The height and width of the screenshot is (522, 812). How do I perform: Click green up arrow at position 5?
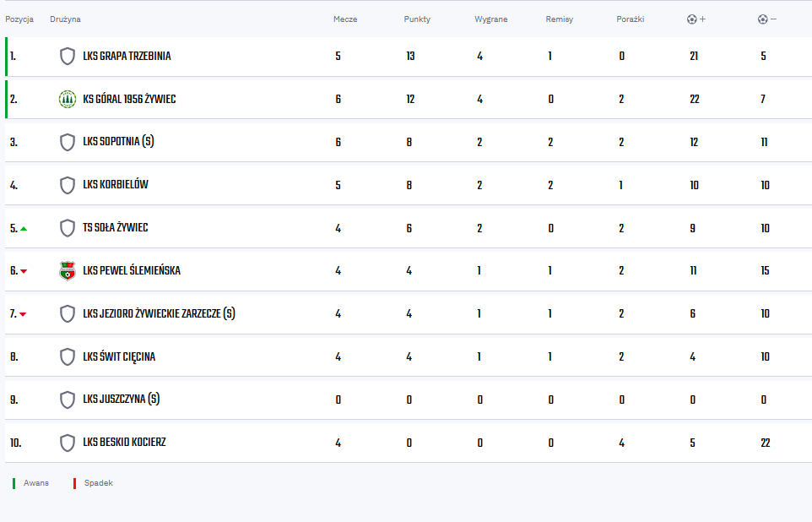tap(24, 229)
